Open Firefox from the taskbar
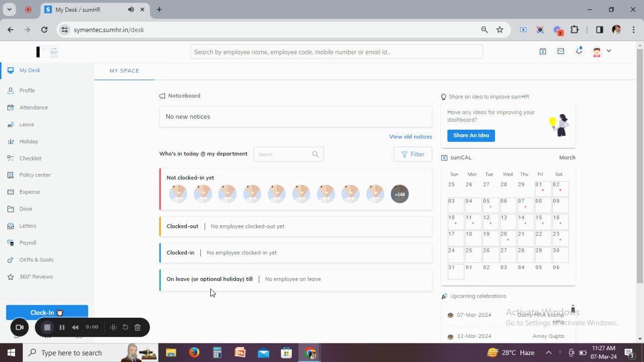Screen dimensions: 644x362 pyautogui.click(x=194, y=352)
